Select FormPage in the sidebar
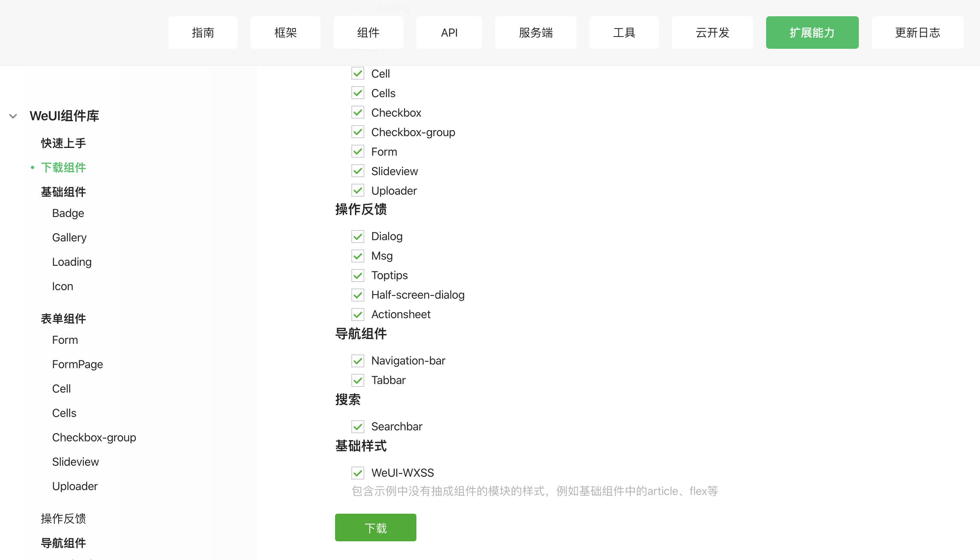Screen dimensions: 980x560 tap(78, 364)
